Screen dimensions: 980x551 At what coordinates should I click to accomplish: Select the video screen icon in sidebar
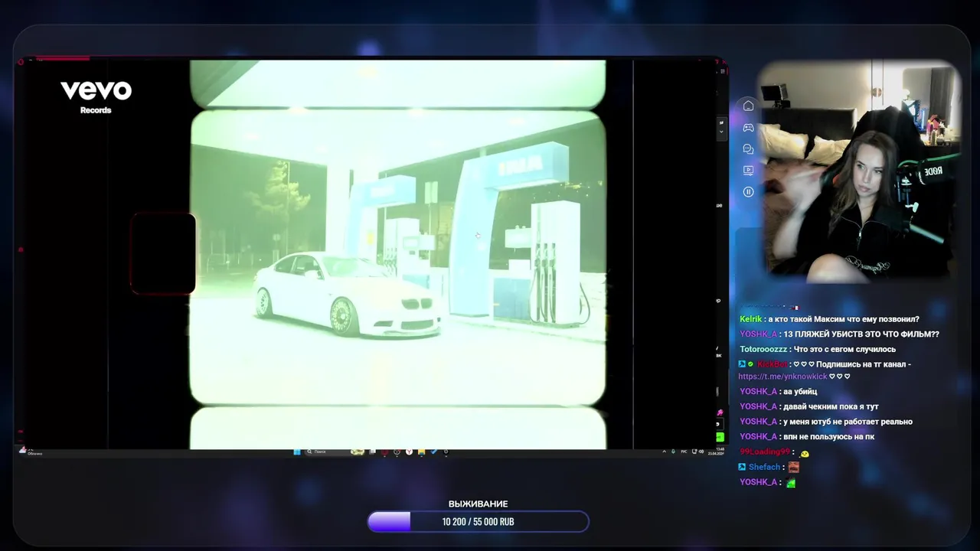[749, 170]
